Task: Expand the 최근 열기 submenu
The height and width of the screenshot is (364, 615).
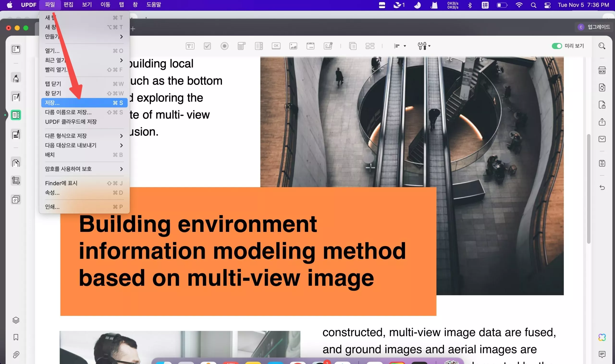Action: tap(84, 60)
